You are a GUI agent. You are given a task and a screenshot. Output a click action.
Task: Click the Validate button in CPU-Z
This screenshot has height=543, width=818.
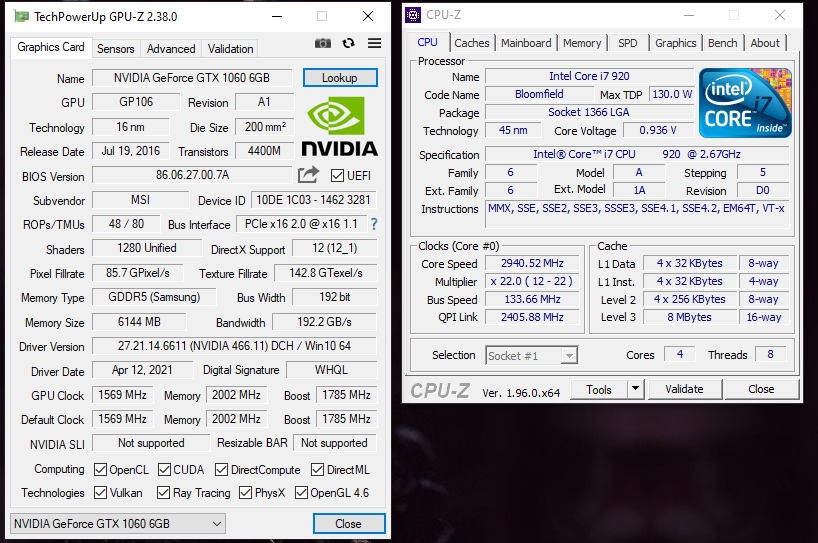click(x=684, y=389)
